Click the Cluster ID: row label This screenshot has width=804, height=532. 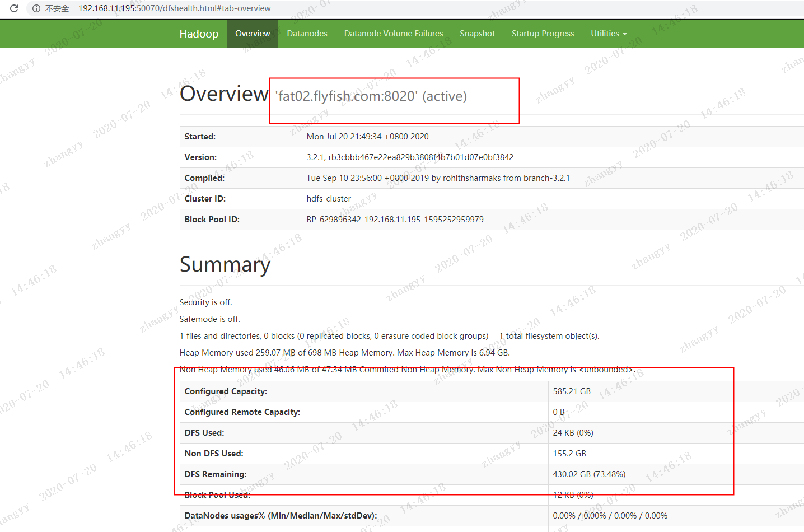tap(205, 199)
